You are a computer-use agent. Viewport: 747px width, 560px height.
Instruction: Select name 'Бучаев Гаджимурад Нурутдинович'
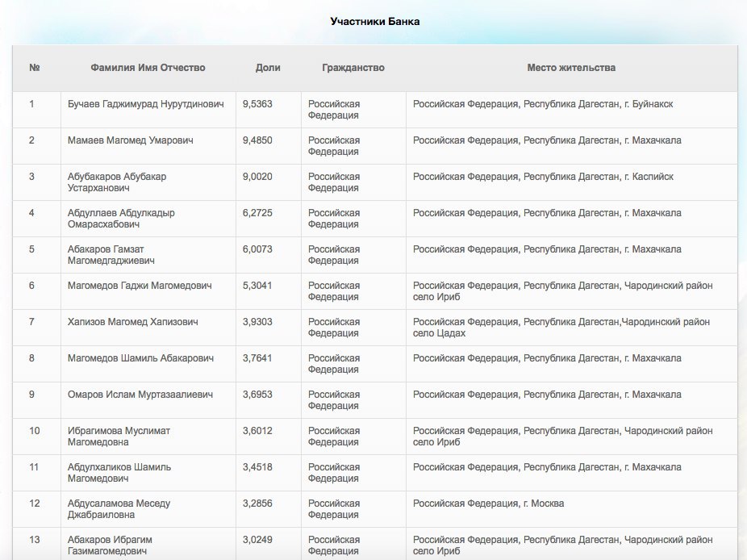pyautogui.click(x=146, y=104)
